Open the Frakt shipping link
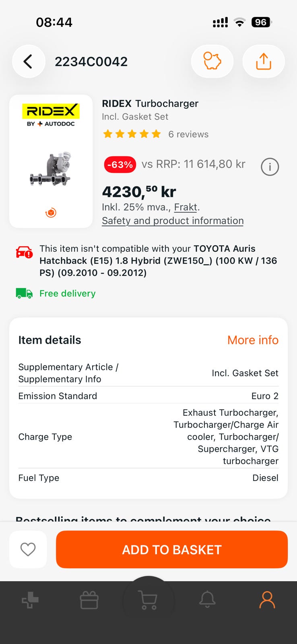This screenshot has width=297, height=644. (186, 207)
